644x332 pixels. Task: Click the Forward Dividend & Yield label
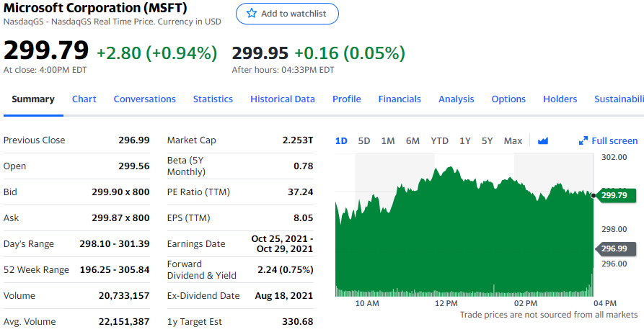(202, 269)
